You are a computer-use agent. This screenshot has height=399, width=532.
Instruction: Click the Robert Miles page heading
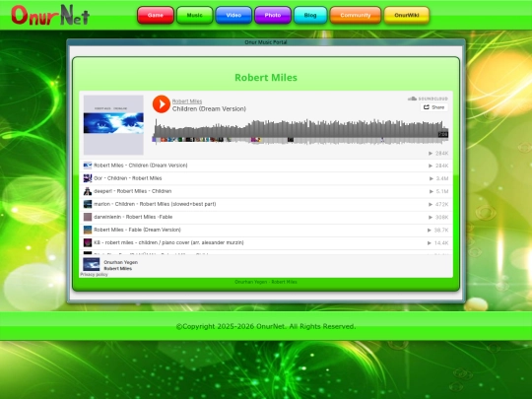266,78
